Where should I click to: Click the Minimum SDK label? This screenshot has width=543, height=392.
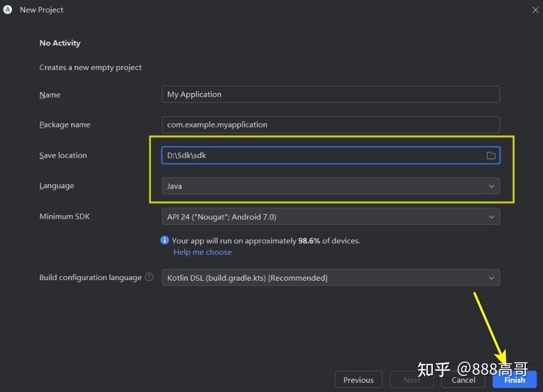pyautogui.click(x=64, y=216)
